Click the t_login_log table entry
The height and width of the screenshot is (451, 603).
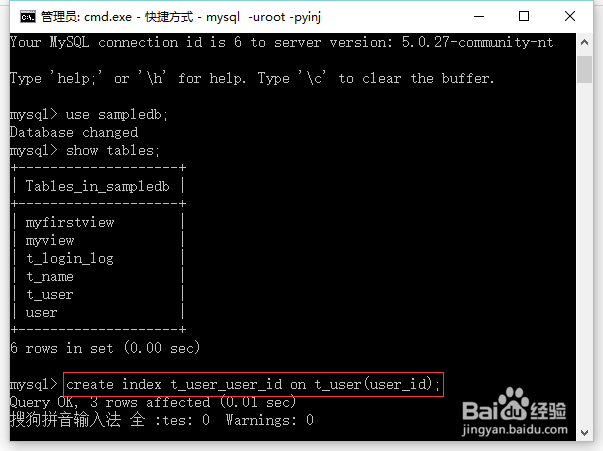(70, 258)
